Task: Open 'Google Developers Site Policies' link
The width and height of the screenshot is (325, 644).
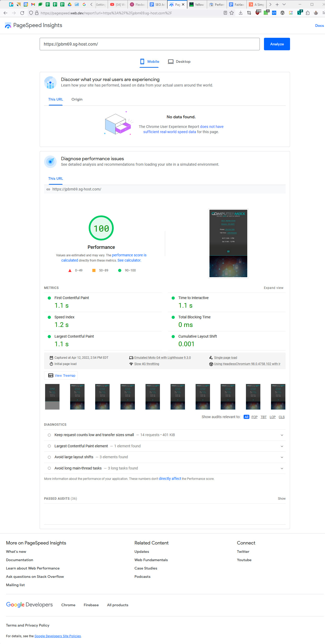Action: (x=58, y=636)
